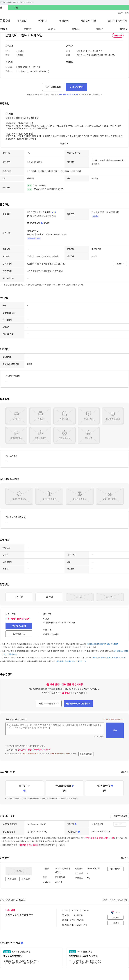The image size is (129, 980).
Task: Click the 로그인 link
Action: click(x=120, y=13)
